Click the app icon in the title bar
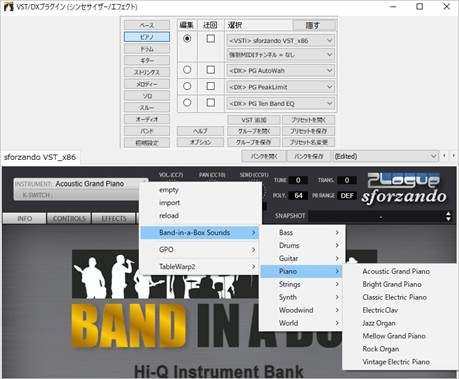The image size is (459, 379). tap(8, 6)
